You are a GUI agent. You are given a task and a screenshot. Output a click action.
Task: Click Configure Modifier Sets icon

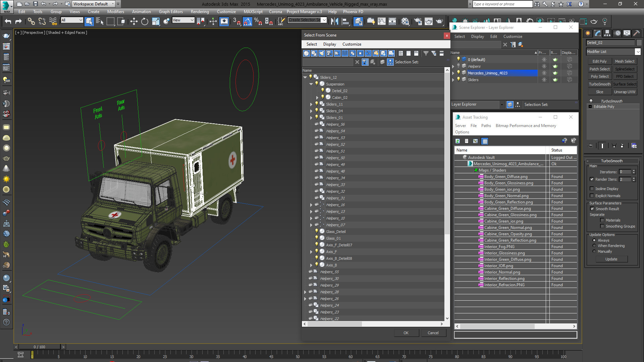pos(634,145)
